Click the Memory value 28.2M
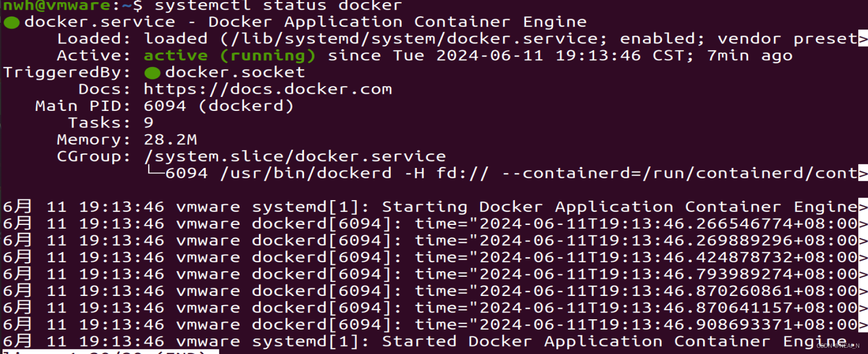 click(x=170, y=140)
